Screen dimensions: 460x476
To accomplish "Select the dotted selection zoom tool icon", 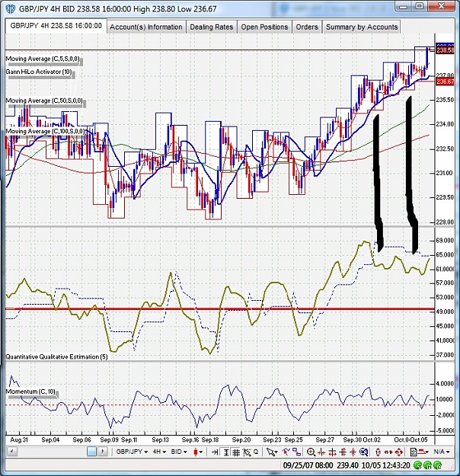I will [x=247, y=452].
